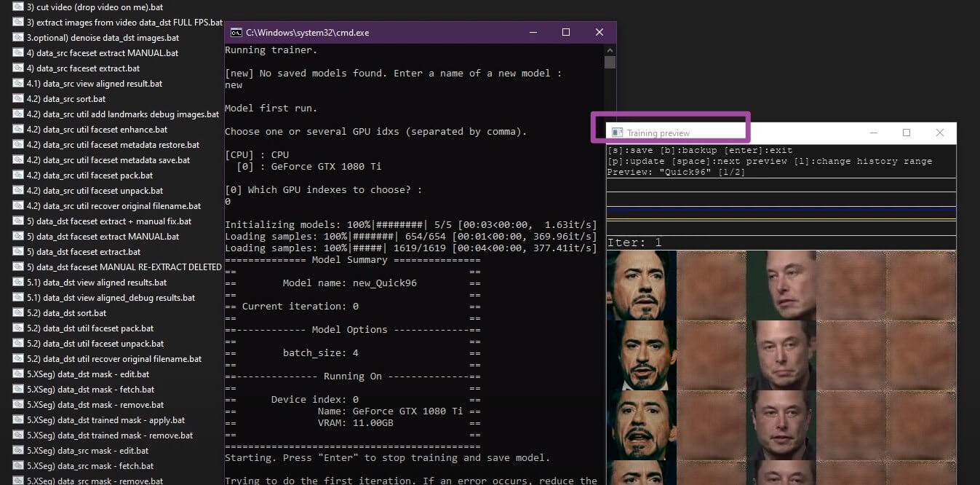The image size is (980, 485).
Task: Maximize the cmd.exe window
Action: [566, 33]
